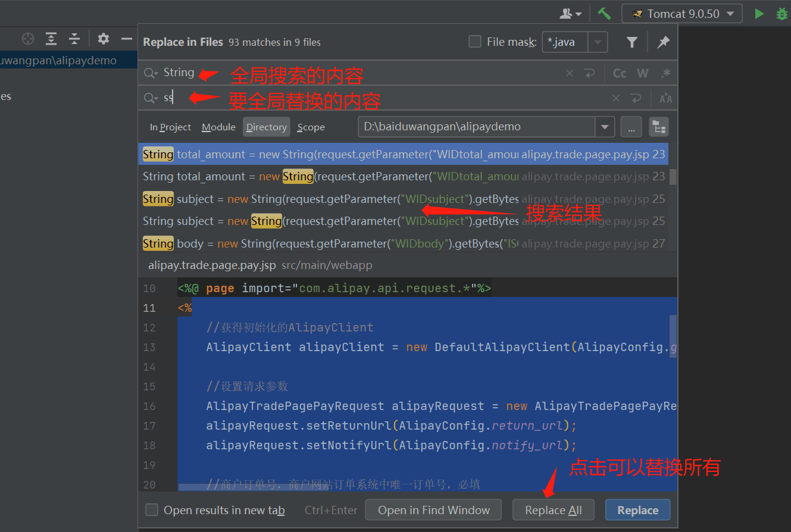791x532 pixels.
Task: Open the file mask dropdown arrow
Action: click(x=598, y=42)
